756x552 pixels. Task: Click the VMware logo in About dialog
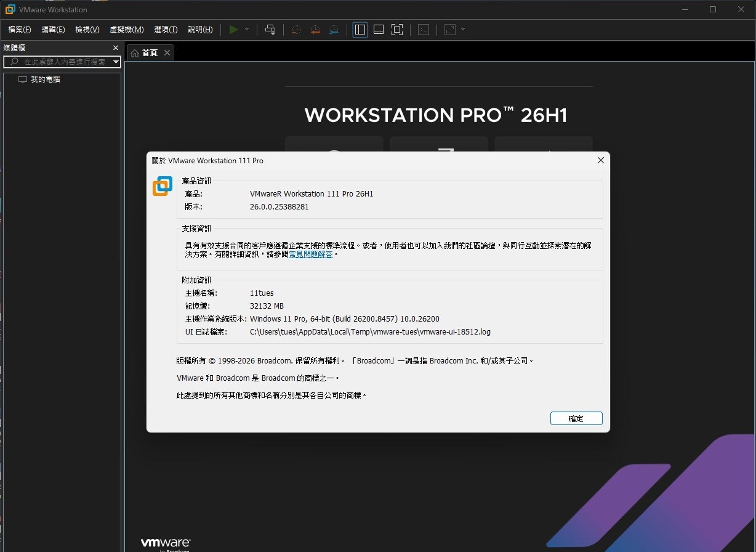[163, 186]
